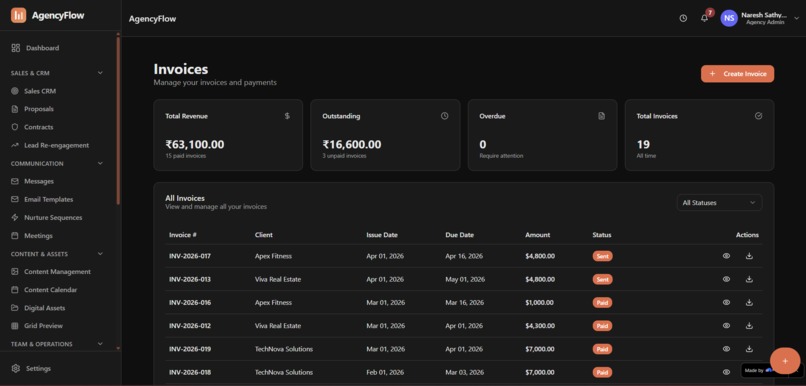Click the Settings gear icon

pos(15,369)
